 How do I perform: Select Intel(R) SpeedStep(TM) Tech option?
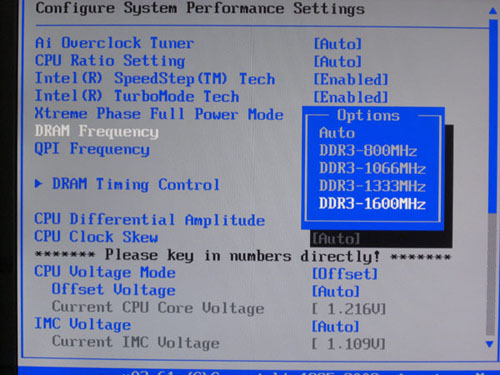(x=155, y=79)
